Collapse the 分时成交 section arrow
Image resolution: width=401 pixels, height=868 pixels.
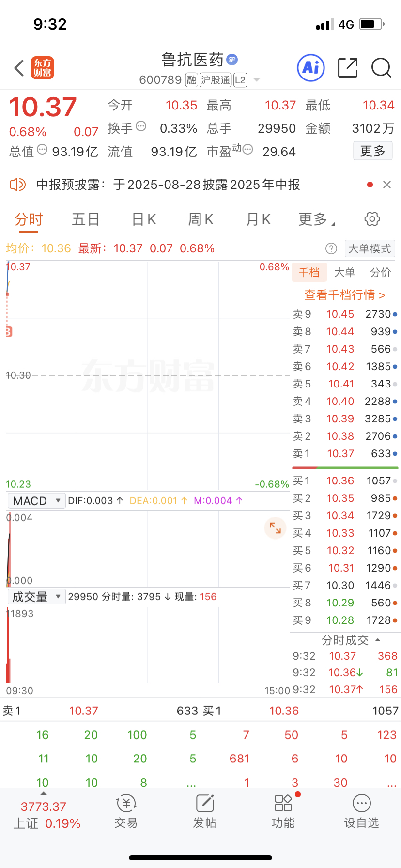point(378,640)
